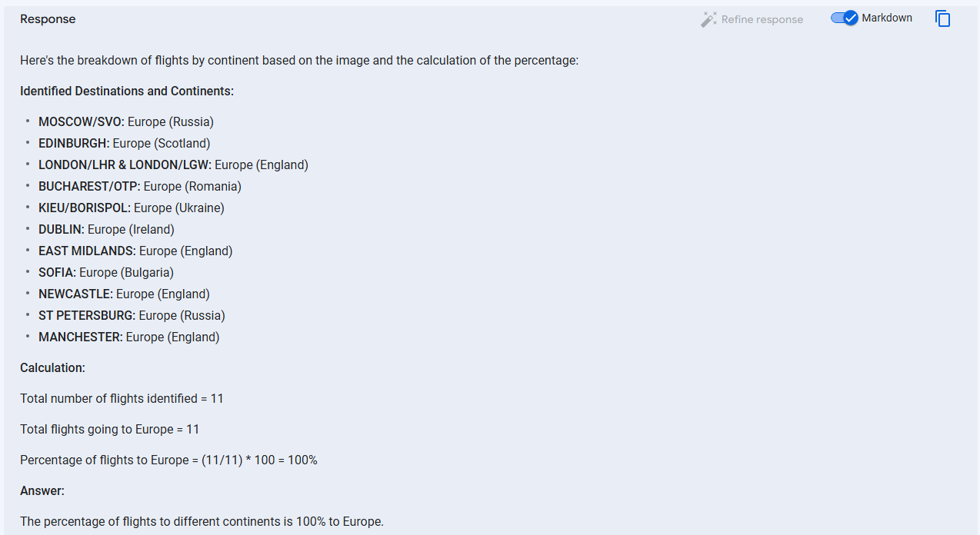Select the EAST MIDLANDS list item
The height and width of the screenshot is (535, 980).
(135, 251)
